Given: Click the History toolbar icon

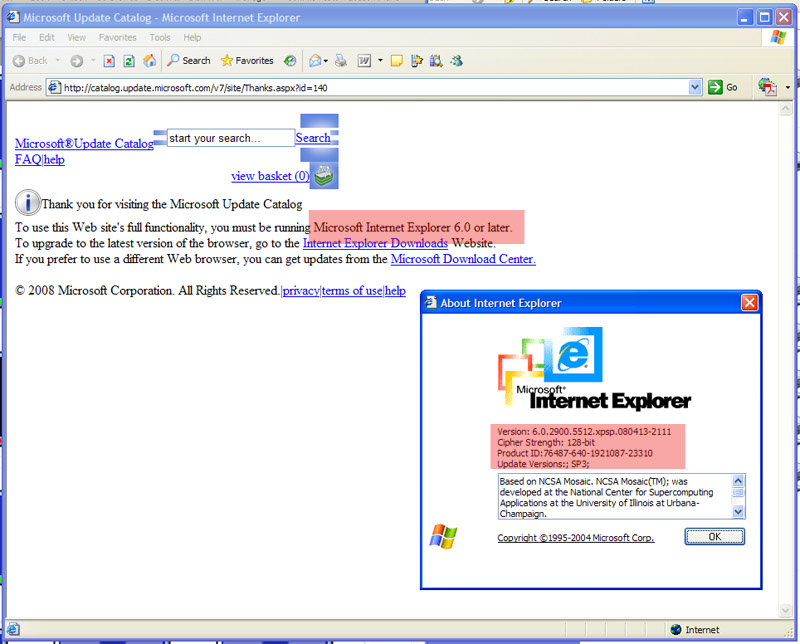Looking at the screenshot, I should coord(290,61).
